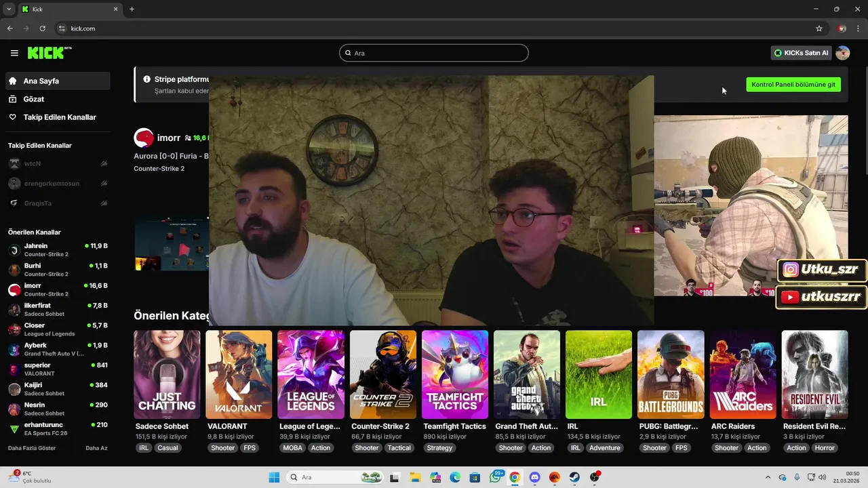Expand list with Daha Fazla Göster
This screenshot has height=488, width=868.
32,448
